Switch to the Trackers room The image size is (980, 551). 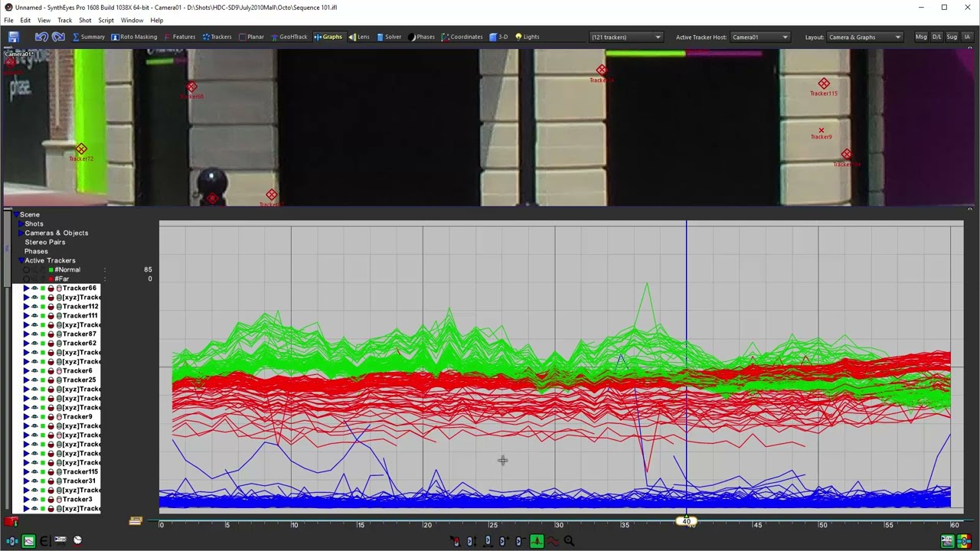[x=217, y=37]
